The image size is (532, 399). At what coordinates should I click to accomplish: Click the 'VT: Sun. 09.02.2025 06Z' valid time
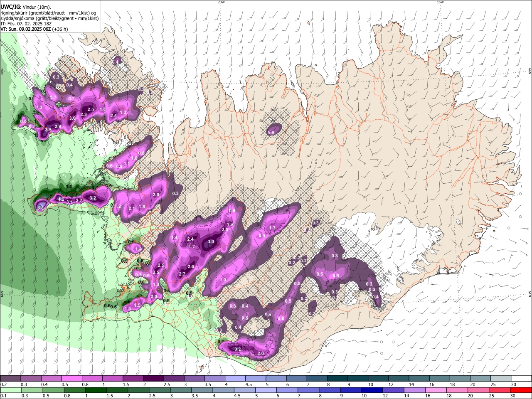click(26, 29)
